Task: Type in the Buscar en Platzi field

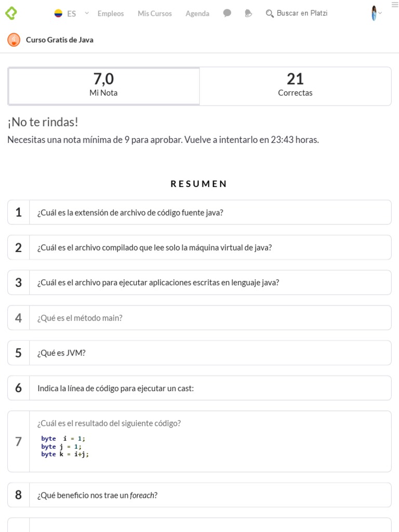Action: point(302,13)
